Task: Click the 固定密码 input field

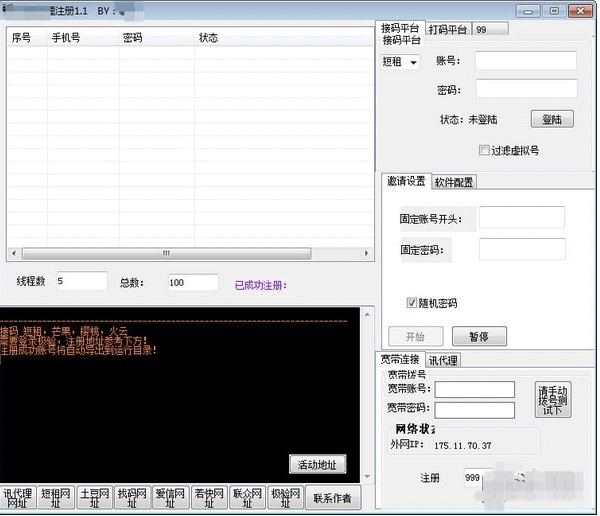Action: [522, 249]
